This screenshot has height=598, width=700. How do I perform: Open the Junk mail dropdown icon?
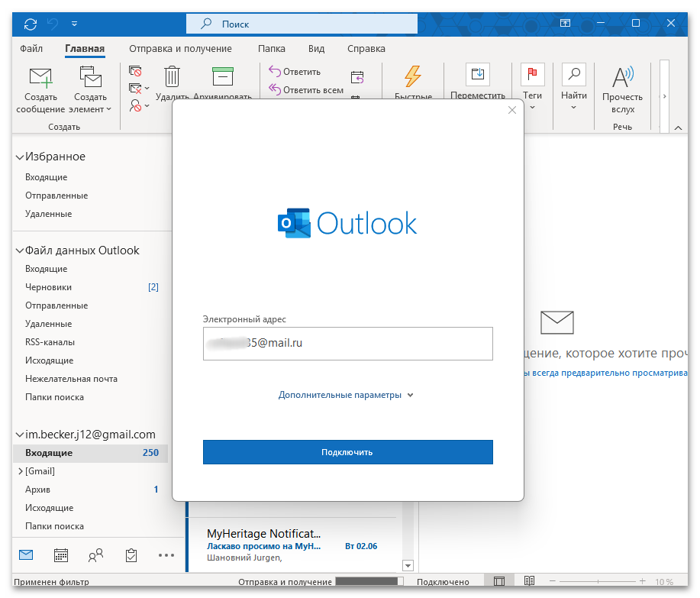[x=139, y=105]
